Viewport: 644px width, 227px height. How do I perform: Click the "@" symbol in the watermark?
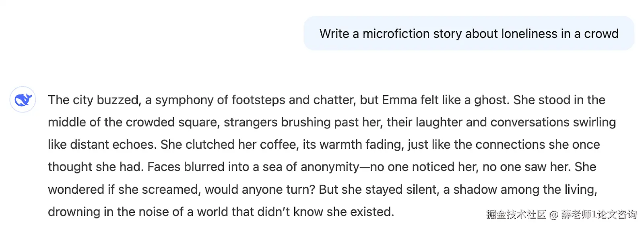tap(554, 215)
